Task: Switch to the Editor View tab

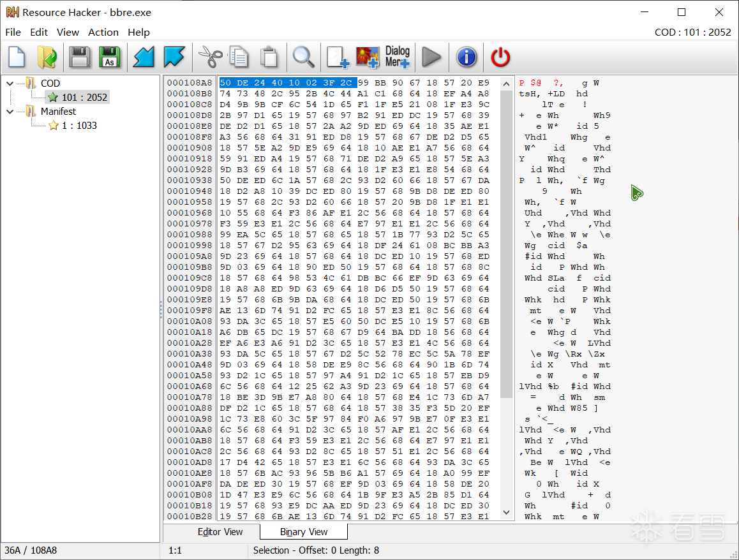Action: point(220,532)
